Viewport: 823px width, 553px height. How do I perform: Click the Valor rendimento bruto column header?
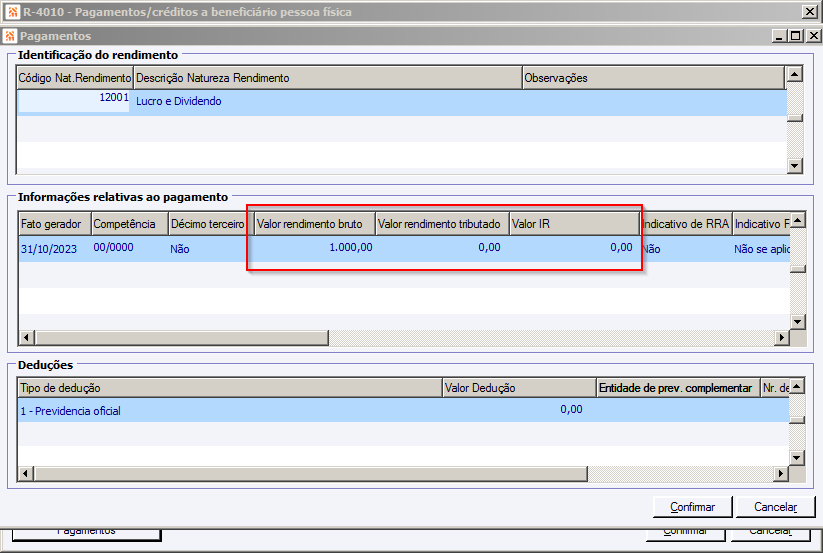pyautogui.click(x=314, y=224)
